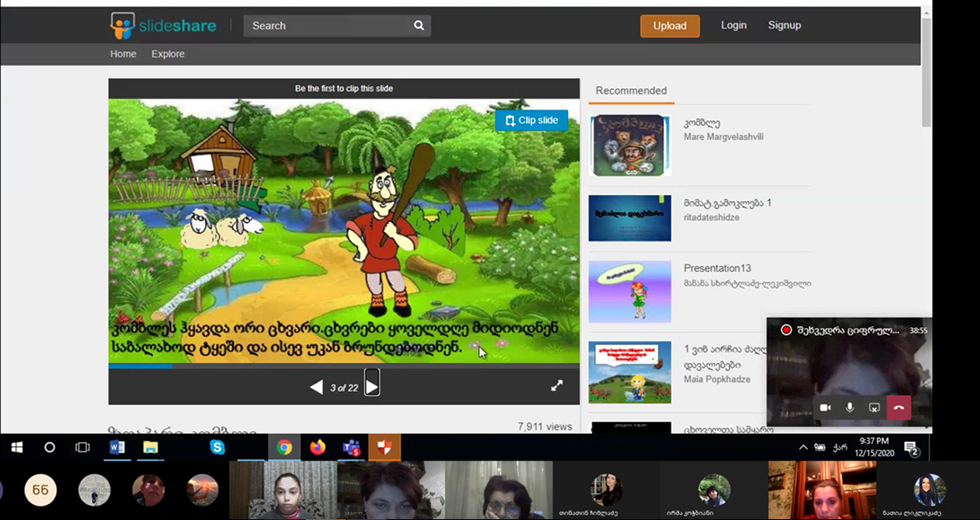Open the კომბლე recommended thumbnail
Image resolution: width=980 pixels, height=520 pixels.
pyautogui.click(x=630, y=145)
